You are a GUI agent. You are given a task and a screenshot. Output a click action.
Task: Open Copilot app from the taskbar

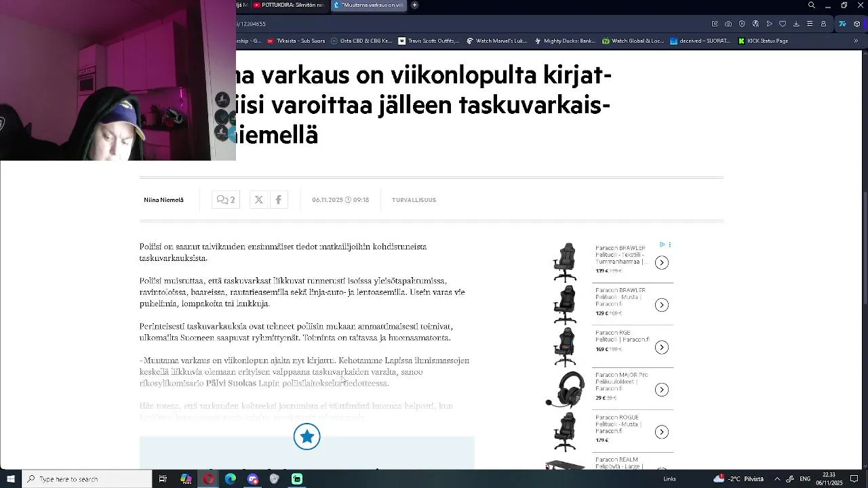pos(186,479)
